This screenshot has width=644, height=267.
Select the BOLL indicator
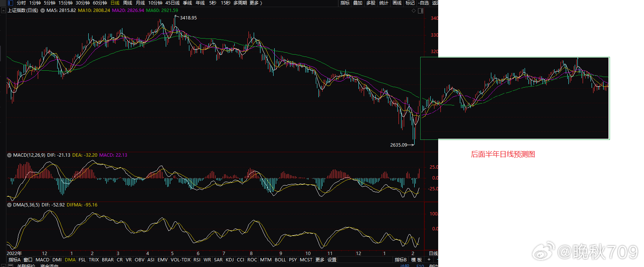(x=280, y=260)
